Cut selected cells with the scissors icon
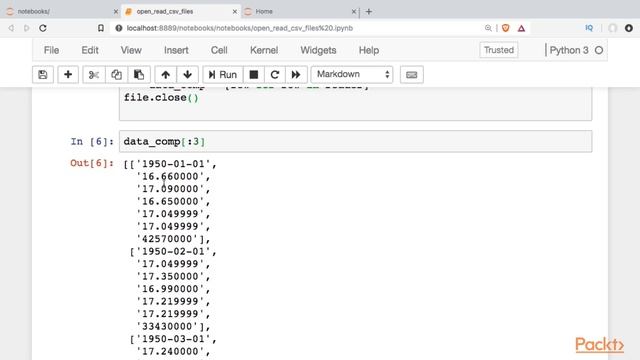The height and width of the screenshot is (360, 640). (94, 75)
